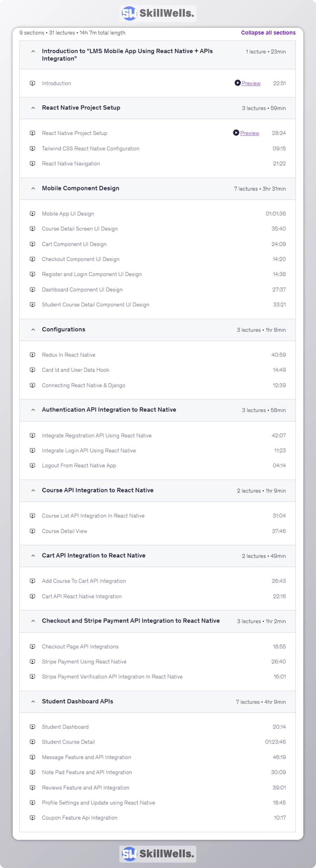This screenshot has height=868, width=316.
Task: Click the Collapse all sections link
Action: pyautogui.click(x=268, y=32)
